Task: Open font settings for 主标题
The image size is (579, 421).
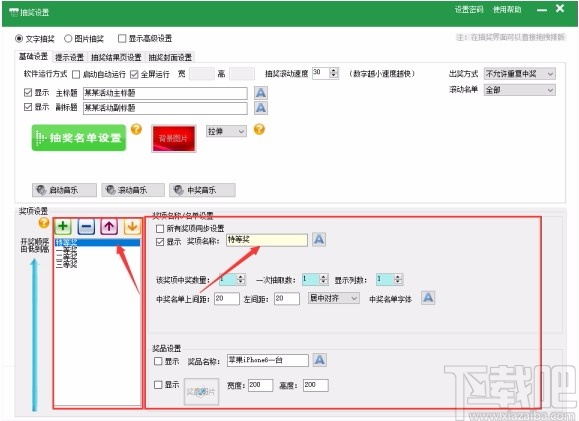Action: coord(261,93)
